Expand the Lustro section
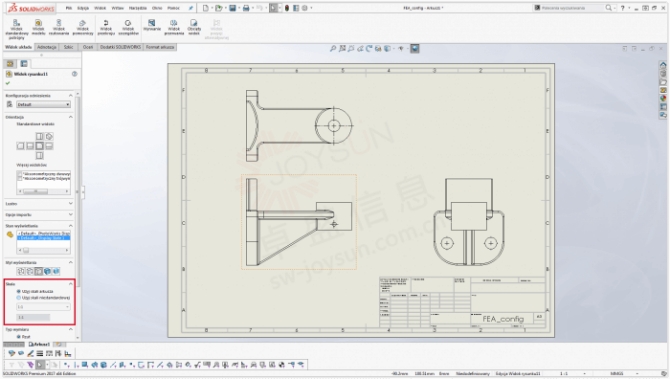Image resolution: width=670 pixels, height=379 pixels. [39, 204]
